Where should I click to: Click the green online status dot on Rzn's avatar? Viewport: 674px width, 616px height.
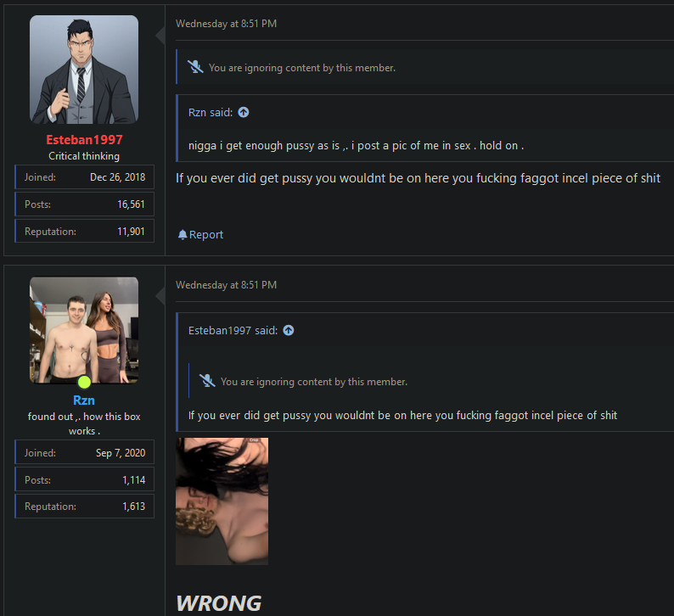click(84, 382)
